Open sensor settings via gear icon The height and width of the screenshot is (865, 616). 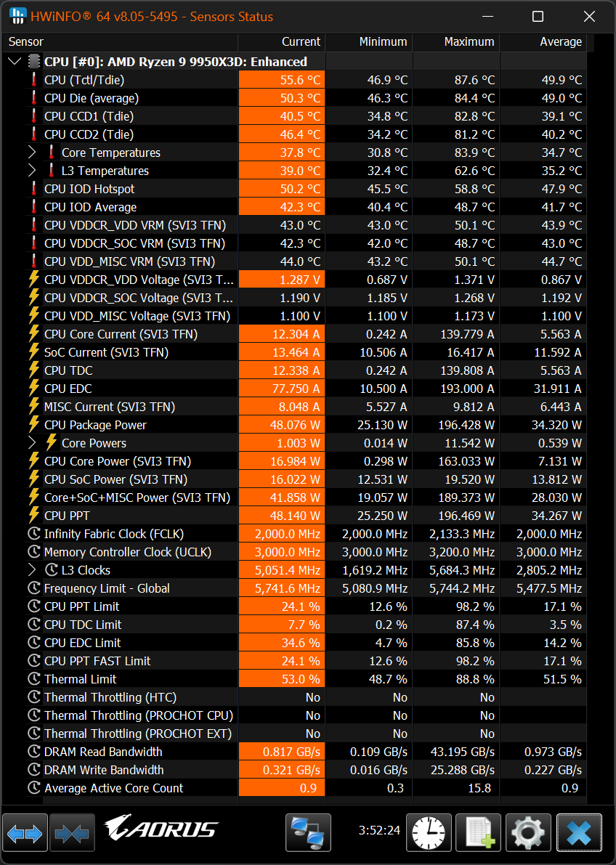(529, 832)
